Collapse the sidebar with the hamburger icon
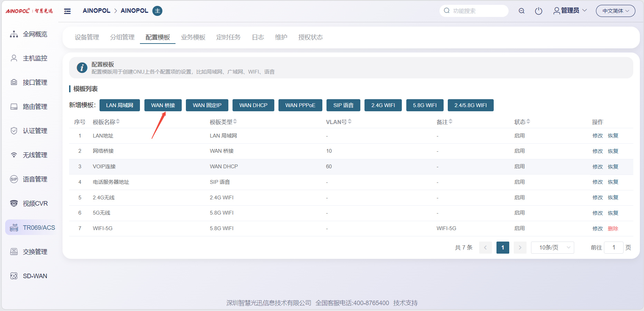 [x=67, y=11]
